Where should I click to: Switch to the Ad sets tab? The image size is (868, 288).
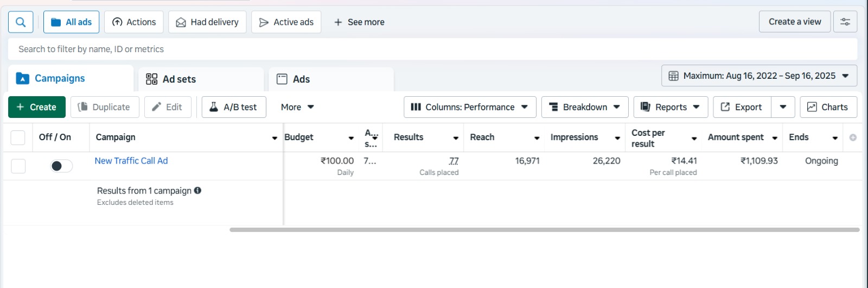179,79
